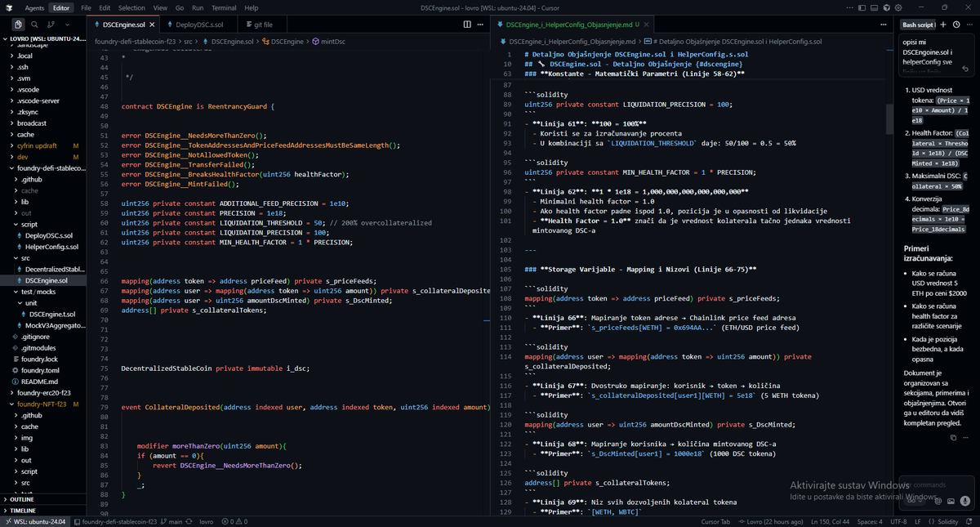Collapse the test / mocks folder
The width and height of the screenshot is (980, 527).
(x=43, y=292)
